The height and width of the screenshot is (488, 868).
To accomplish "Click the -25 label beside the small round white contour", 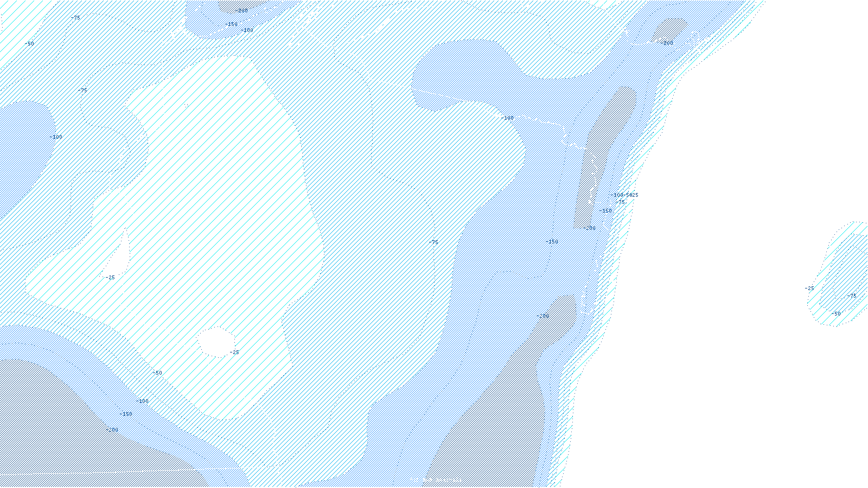I will [234, 352].
